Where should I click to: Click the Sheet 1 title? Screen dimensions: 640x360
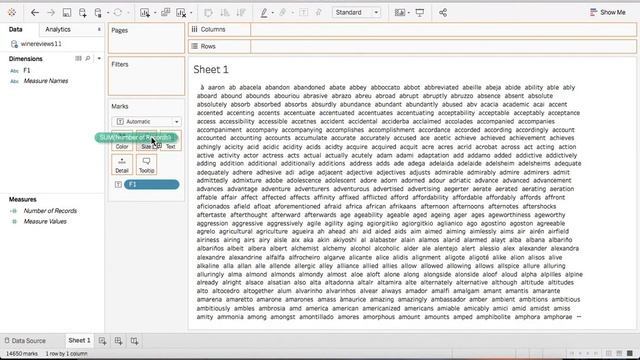click(211, 69)
